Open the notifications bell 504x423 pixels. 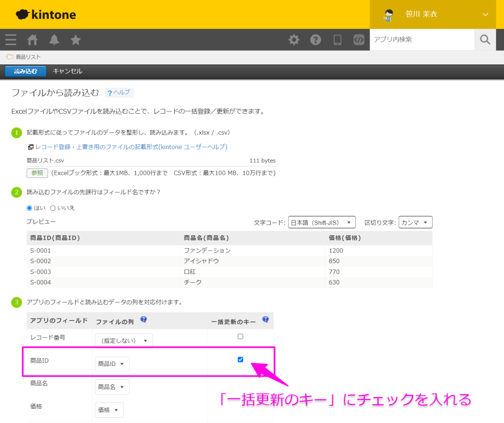coord(54,39)
